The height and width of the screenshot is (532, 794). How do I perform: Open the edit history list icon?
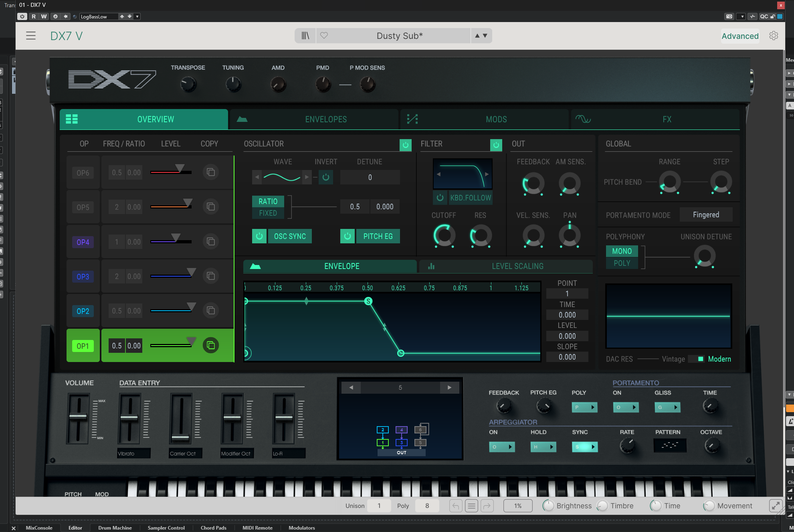[x=471, y=506]
